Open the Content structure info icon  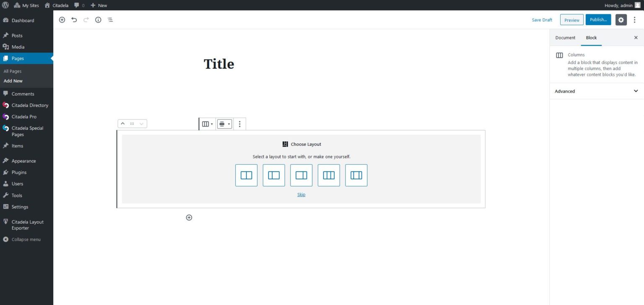98,20
